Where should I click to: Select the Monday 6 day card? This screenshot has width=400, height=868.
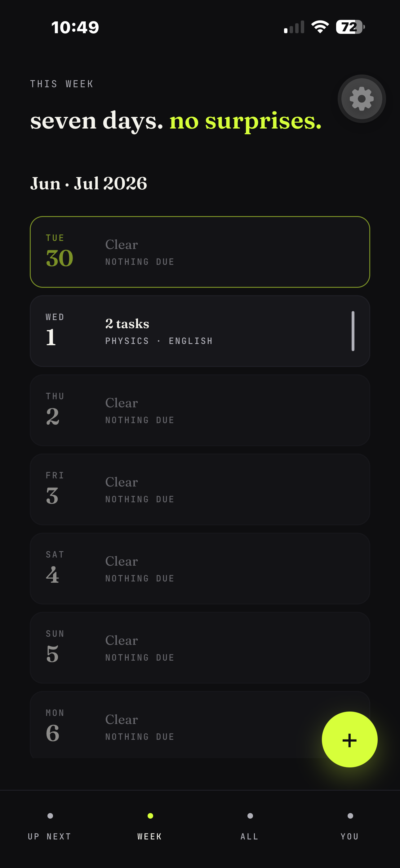click(200, 725)
